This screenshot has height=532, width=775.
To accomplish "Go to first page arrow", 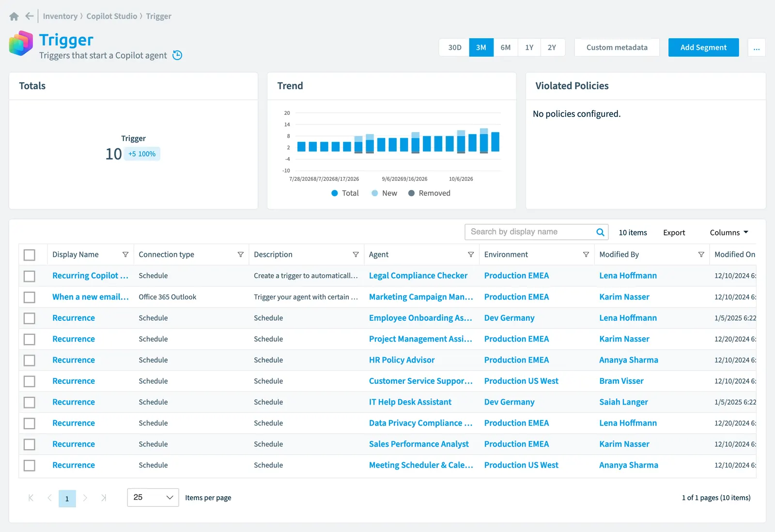I will tap(31, 498).
